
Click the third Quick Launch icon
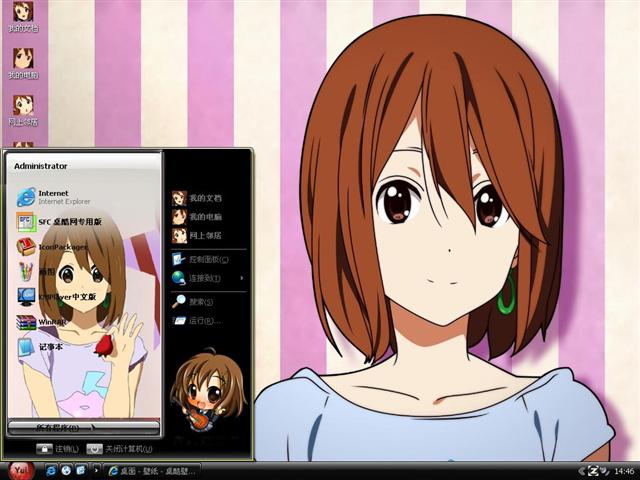point(80,471)
